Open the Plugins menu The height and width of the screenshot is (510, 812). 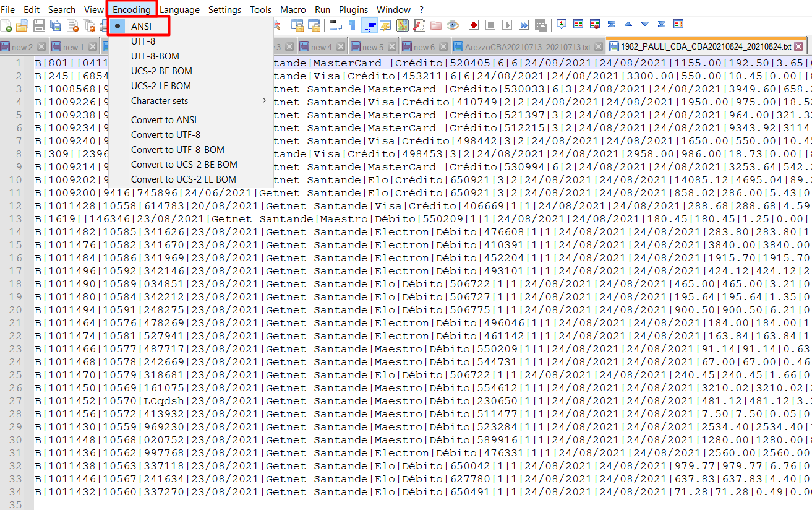[x=354, y=9]
